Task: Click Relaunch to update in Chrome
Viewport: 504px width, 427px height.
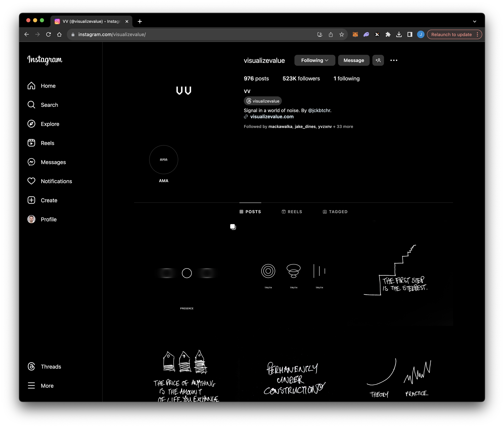Action: click(x=451, y=34)
